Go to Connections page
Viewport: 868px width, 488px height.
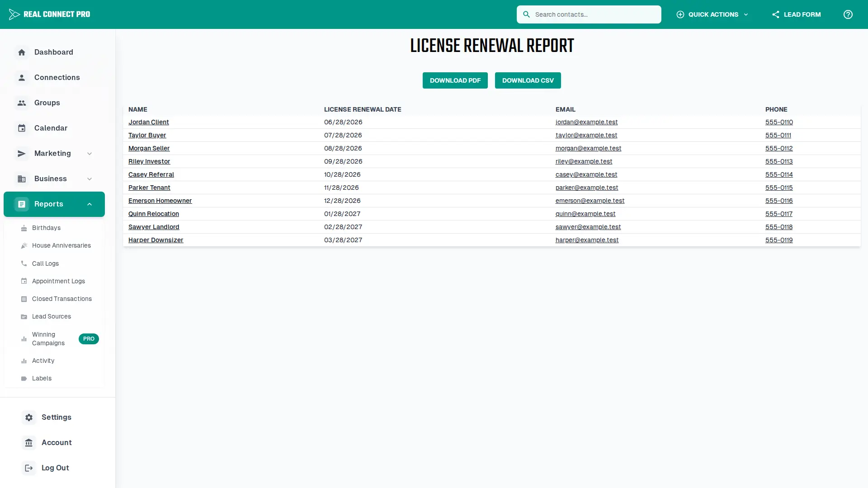click(54, 78)
